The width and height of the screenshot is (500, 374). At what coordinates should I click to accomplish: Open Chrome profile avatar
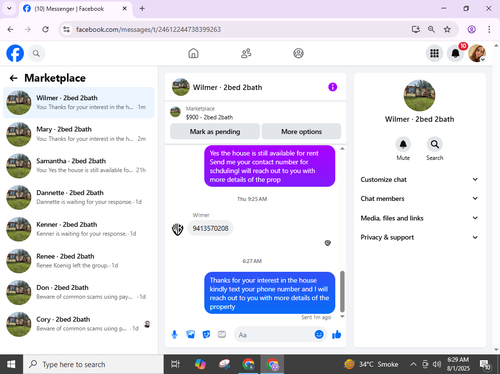coord(471,29)
